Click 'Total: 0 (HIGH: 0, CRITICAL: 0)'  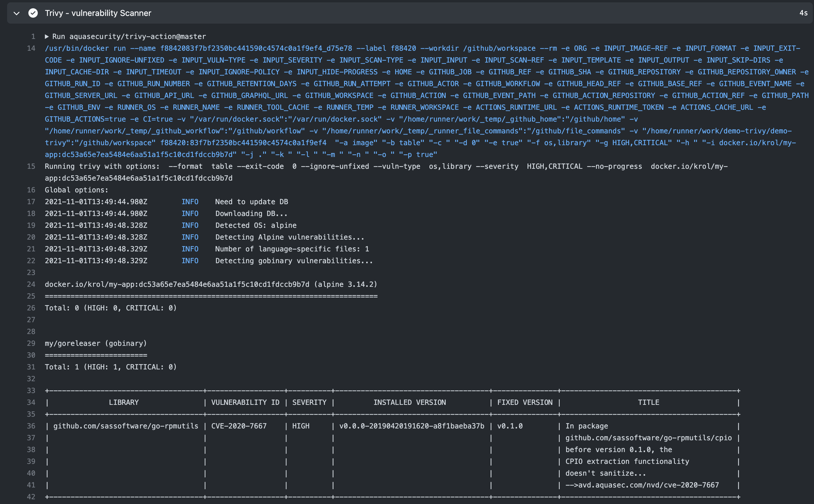point(111,308)
